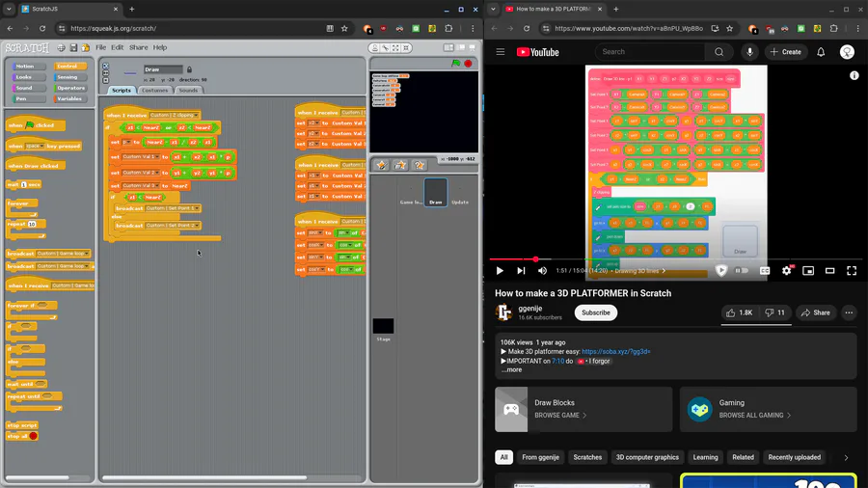Toggle the sprite lock next to Draw name
Image resolution: width=868 pixels, height=488 pixels.
pos(189,69)
